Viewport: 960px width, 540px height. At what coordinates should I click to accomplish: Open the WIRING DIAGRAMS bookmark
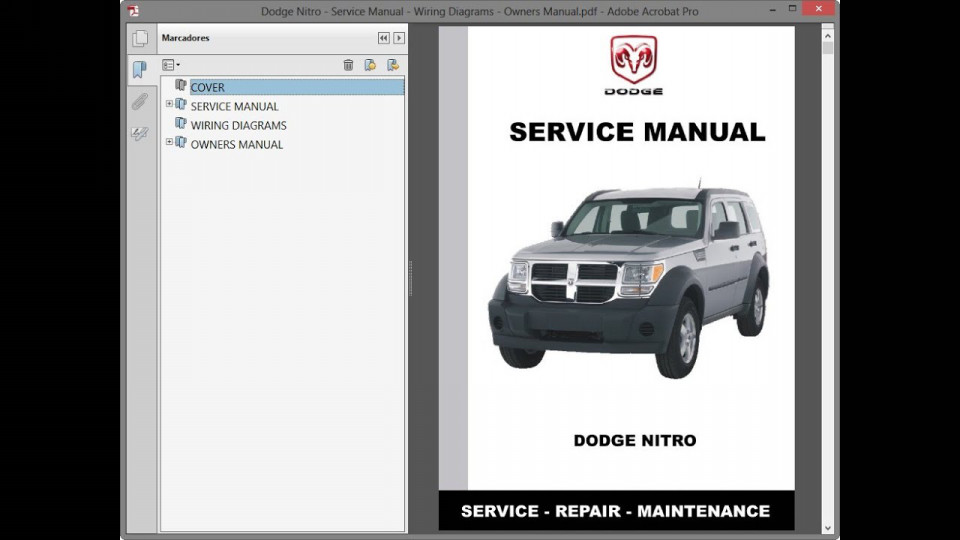(x=238, y=125)
